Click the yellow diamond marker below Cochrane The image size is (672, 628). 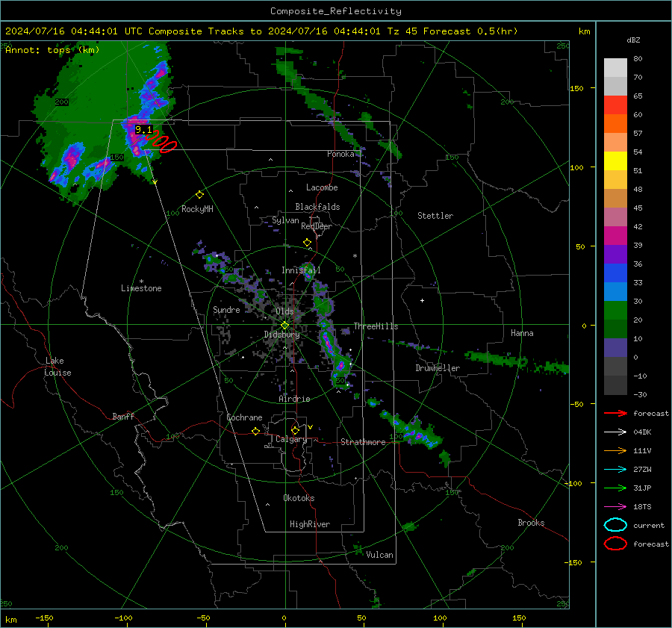coord(256,431)
